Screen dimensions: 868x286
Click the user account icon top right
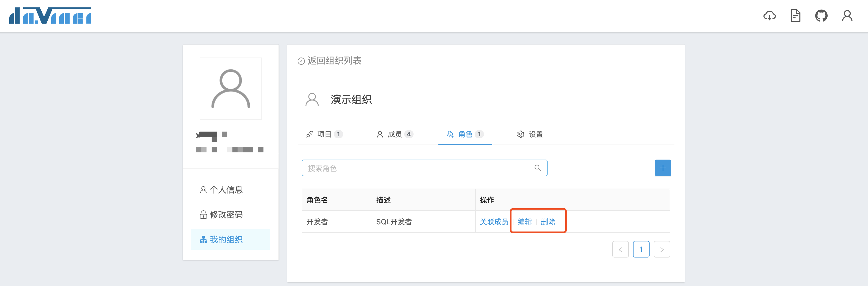click(x=847, y=16)
